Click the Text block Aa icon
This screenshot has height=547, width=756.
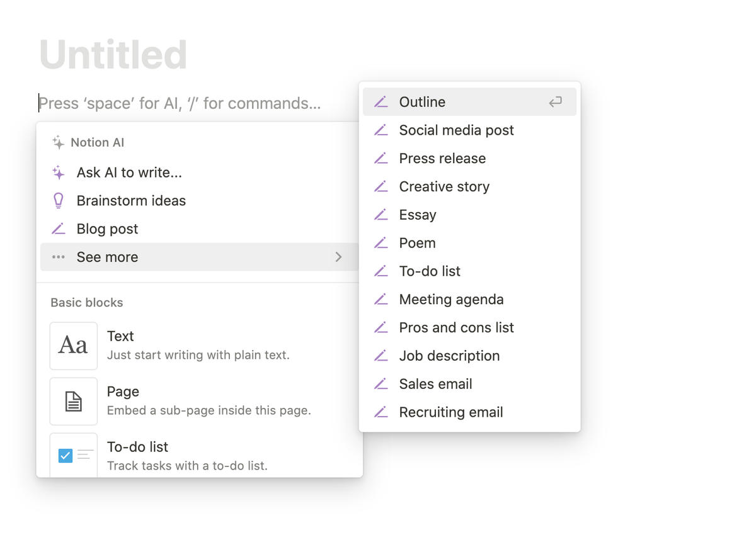pyautogui.click(x=74, y=346)
